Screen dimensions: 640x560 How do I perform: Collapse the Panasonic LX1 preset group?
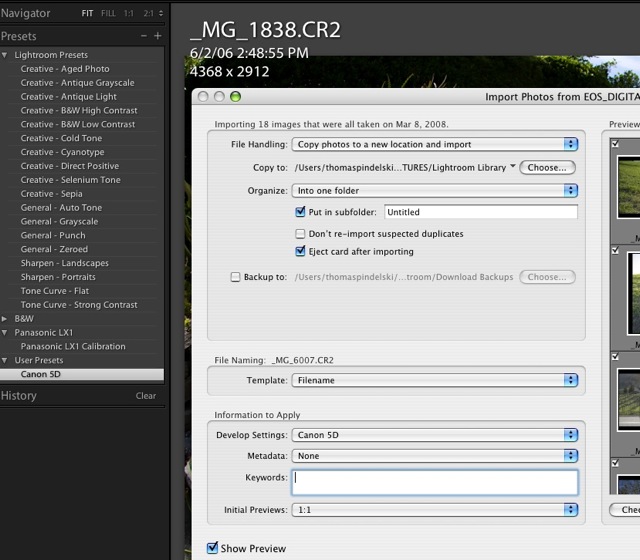[x=4, y=333]
